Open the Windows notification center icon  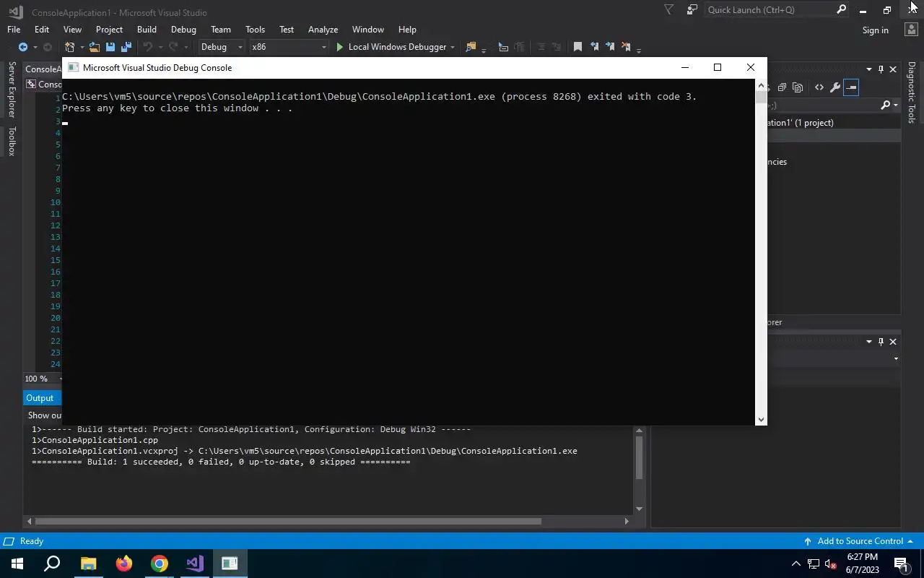[x=901, y=564]
